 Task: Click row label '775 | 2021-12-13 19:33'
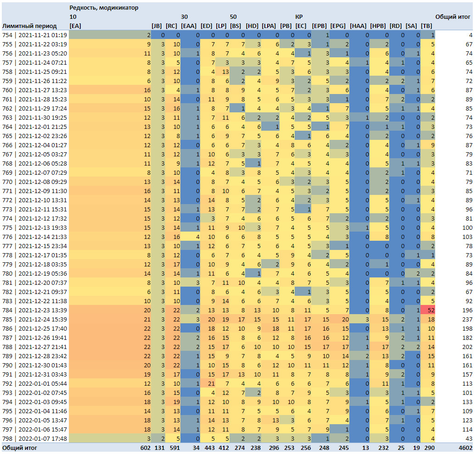34,228
